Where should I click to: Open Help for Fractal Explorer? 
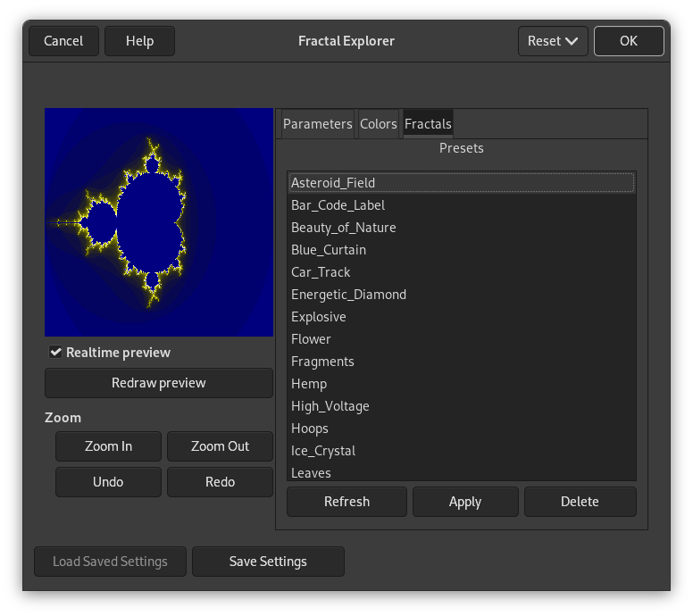pyautogui.click(x=139, y=41)
